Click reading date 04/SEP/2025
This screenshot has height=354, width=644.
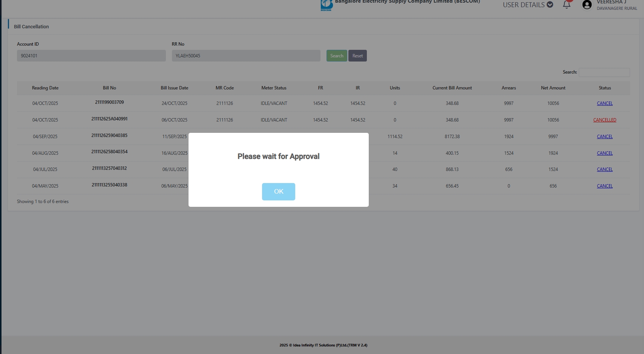point(45,137)
